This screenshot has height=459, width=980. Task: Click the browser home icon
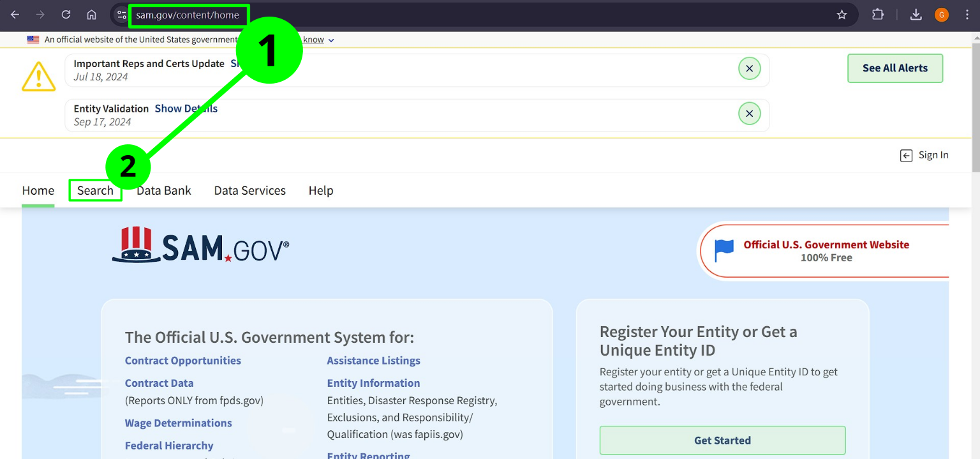[92, 15]
